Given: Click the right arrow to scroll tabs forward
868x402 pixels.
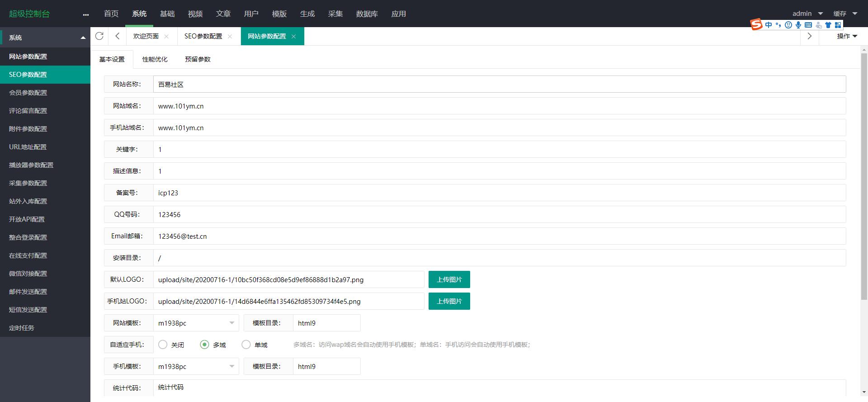Looking at the screenshot, I should pos(809,36).
